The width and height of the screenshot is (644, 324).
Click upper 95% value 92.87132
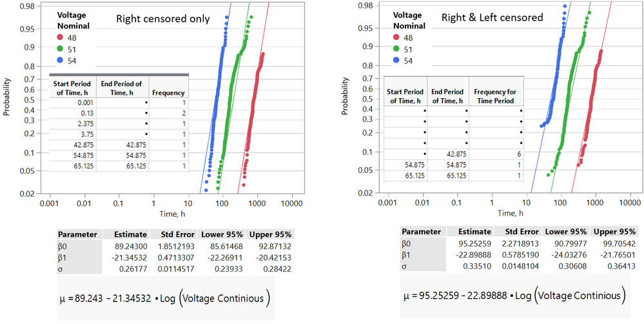[x=277, y=245]
